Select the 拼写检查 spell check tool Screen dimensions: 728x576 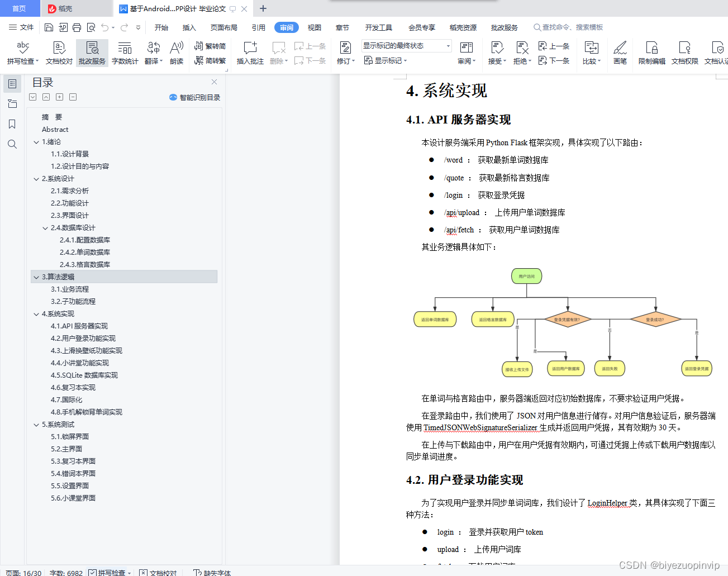coord(22,53)
